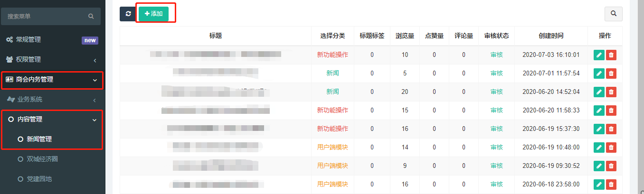Edit the row created 2020-07-03 16:10:01

599,55
